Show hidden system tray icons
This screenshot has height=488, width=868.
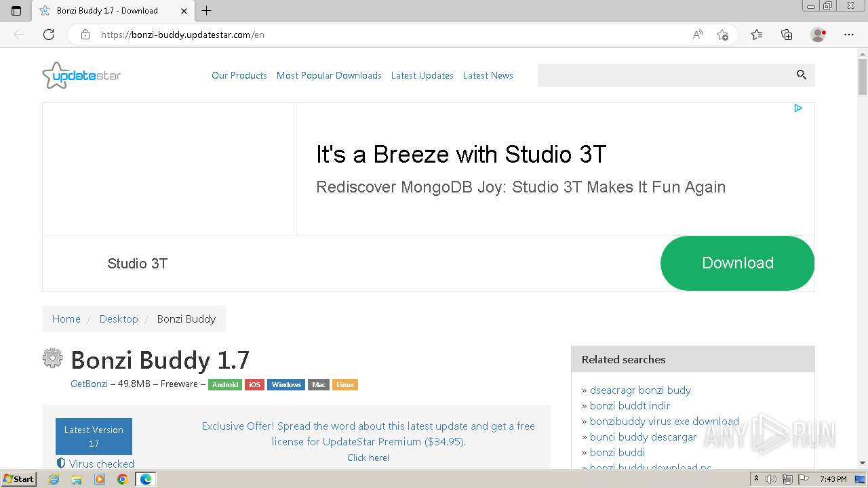pyautogui.click(x=756, y=479)
